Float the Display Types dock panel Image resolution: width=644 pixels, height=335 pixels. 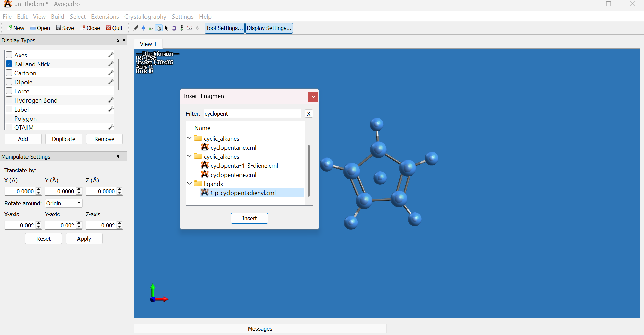point(118,40)
